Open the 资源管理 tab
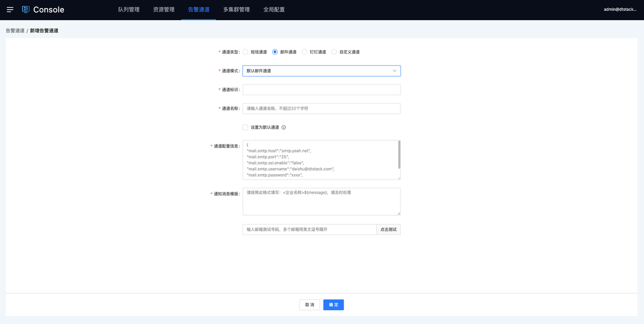This screenshot has width=644, height=324. [164, 10]
